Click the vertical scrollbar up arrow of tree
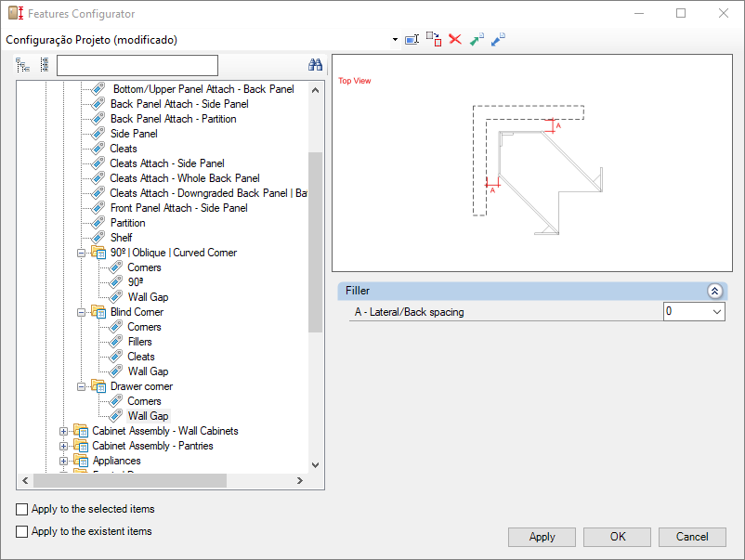 (316, 90)
